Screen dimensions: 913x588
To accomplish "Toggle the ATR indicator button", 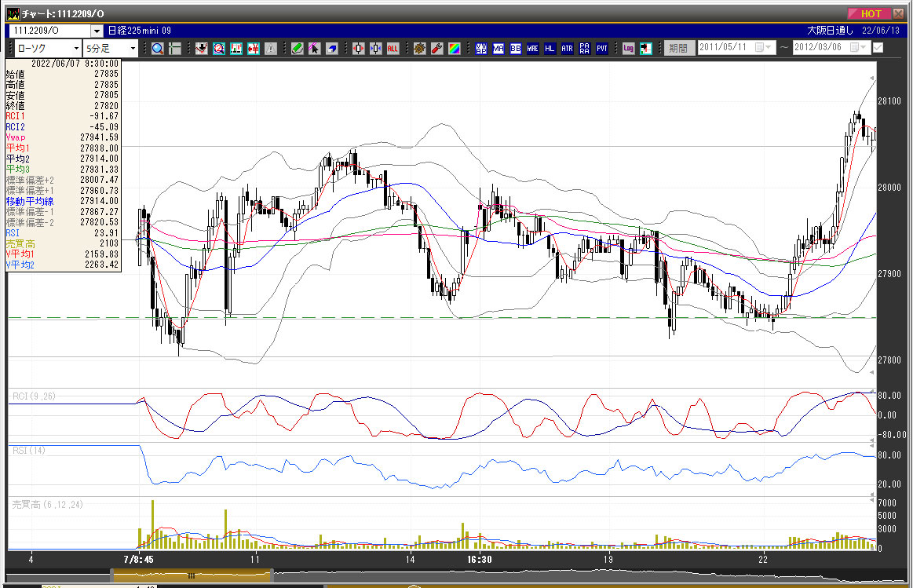I will pos(567,49).
